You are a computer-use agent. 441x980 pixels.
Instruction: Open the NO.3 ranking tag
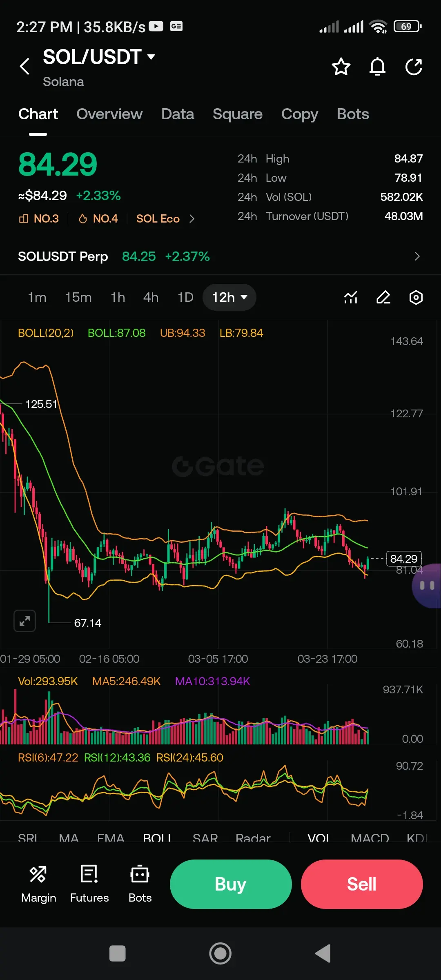(x=39, y=219)
